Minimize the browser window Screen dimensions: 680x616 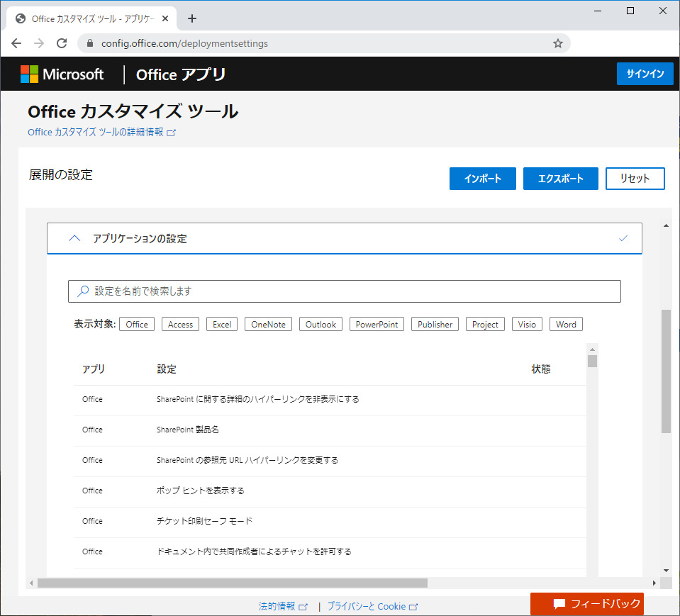[598, 11]
